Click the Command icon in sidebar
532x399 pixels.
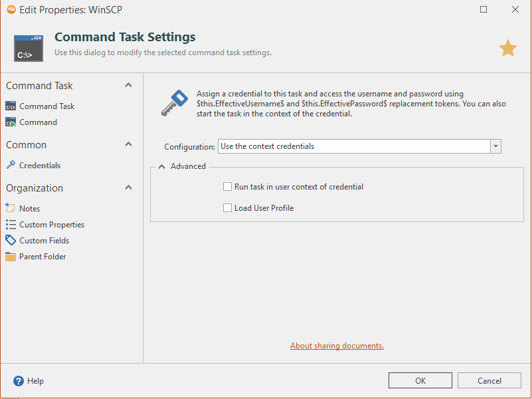pos(11,122)
